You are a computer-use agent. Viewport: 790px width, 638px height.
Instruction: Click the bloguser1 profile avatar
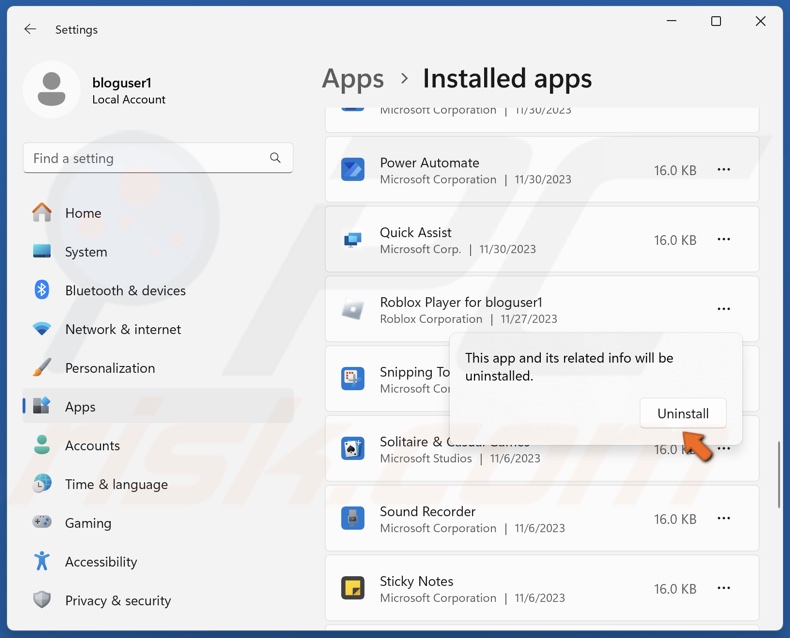(x=51, y=89)
